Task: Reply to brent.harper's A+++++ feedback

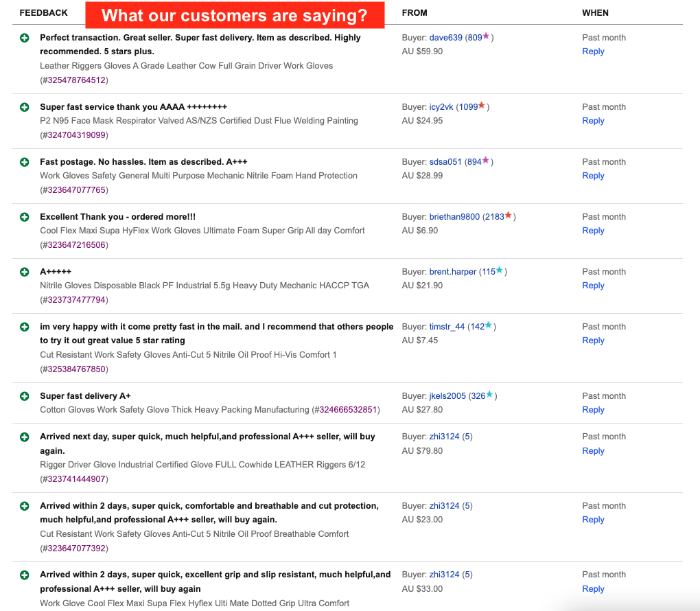Action: pos(593,286)
